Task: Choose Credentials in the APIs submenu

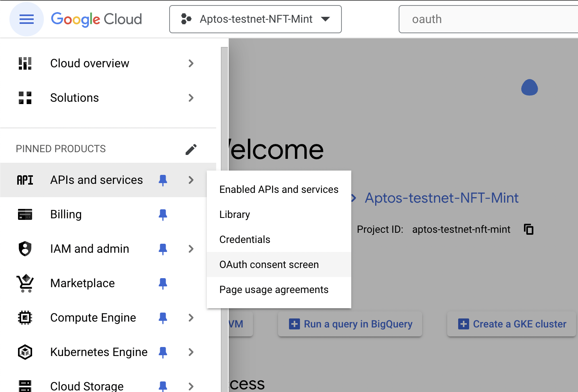Action: click(x=245, y=240)
